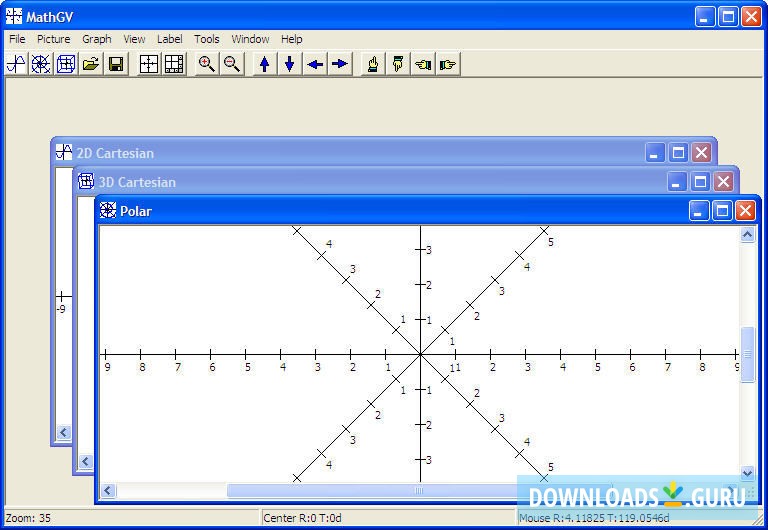Screen dimensions: 768x530
Task: Click the 'Center R:0 T:0d' status text
Action: (302, 518)
